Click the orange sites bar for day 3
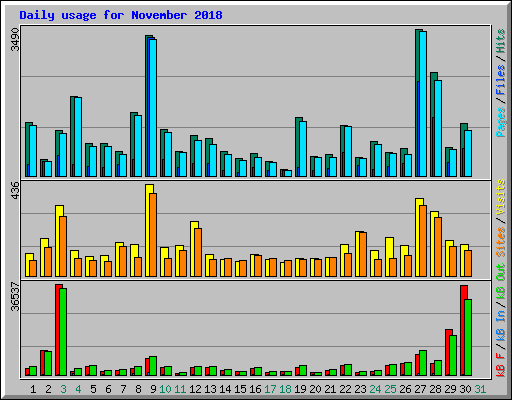Image resolution: width=512 pixels, height=400 pixels. [x=63, y=246]
